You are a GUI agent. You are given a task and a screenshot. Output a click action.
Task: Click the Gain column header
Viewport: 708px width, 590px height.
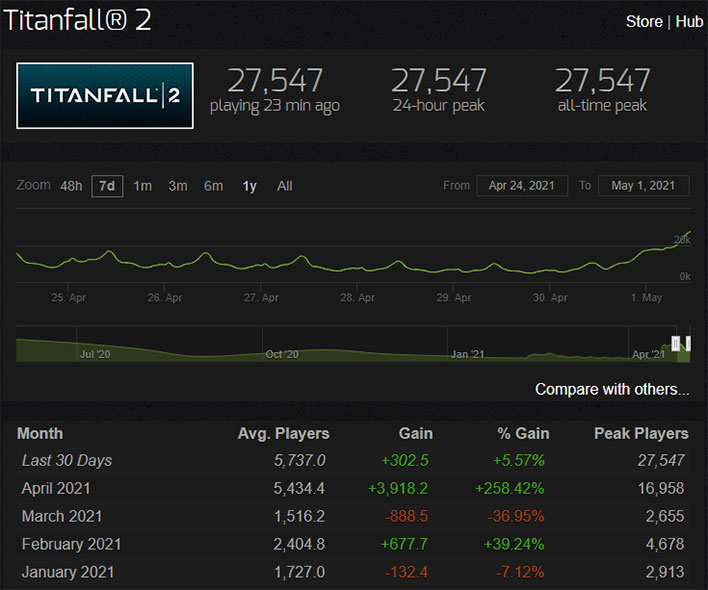[x=415, y=433]
